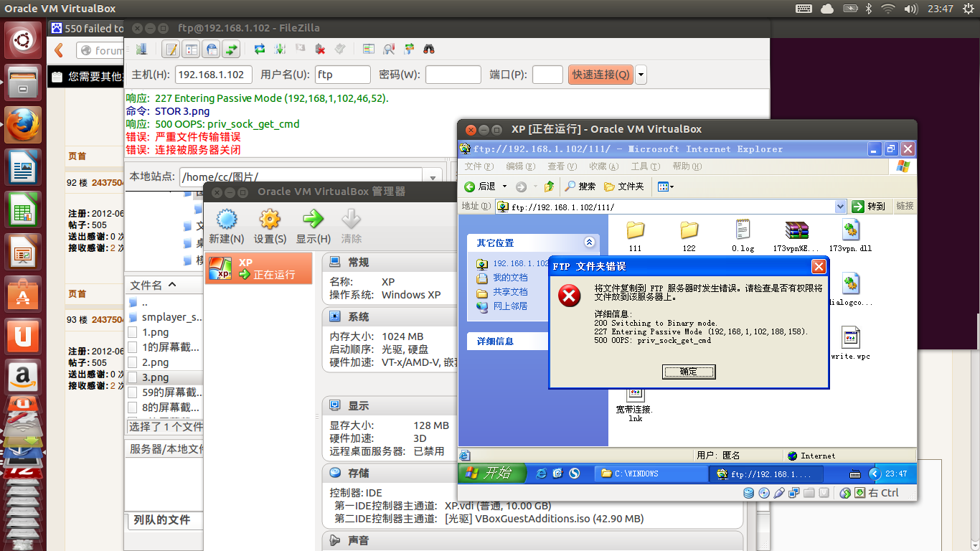This screenshot has height=551, width=980.
Task: Click FileZilla reconnect to last server icon
Action: [x=340, y=49]
